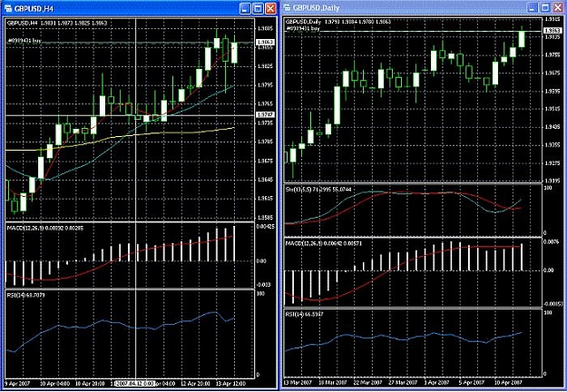Click the 22 Mar 2007 date label on Daily
567x392 pixels.
click(x=368, y=383)
